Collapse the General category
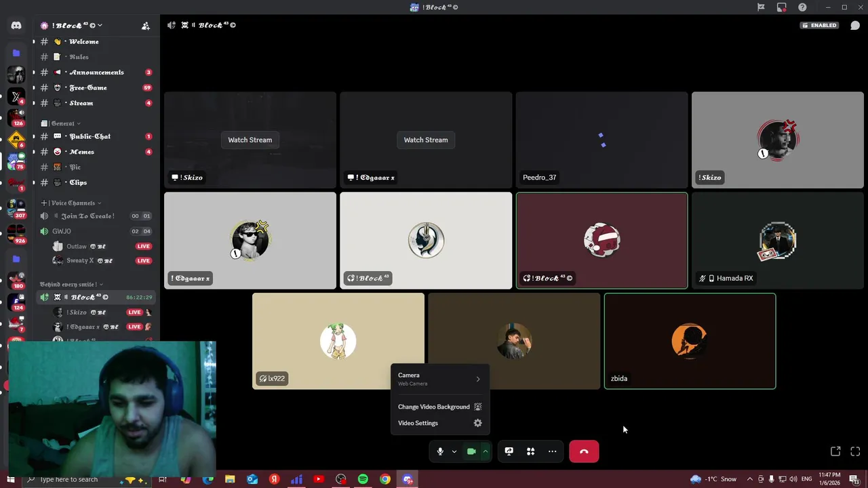 [61, 123]
